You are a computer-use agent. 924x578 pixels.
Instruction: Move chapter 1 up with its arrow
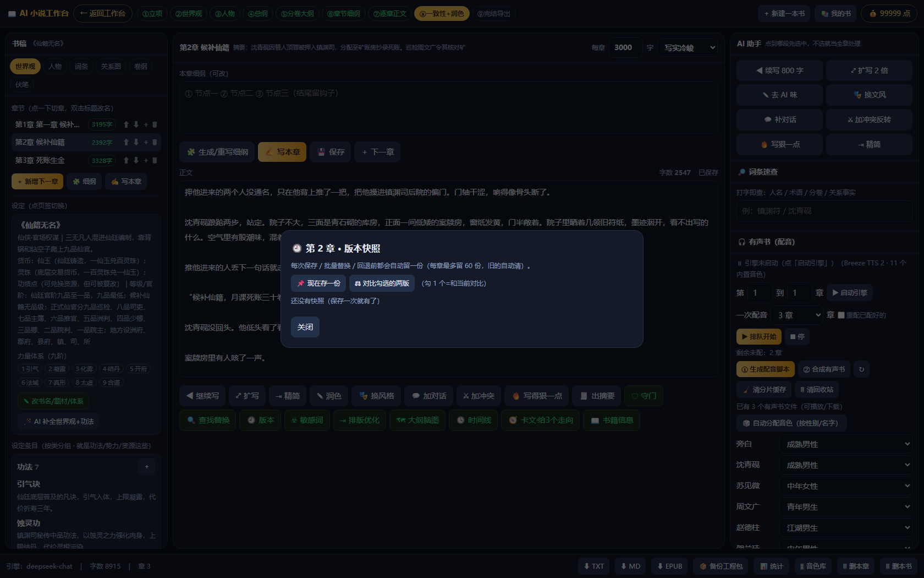coord(127,125)
